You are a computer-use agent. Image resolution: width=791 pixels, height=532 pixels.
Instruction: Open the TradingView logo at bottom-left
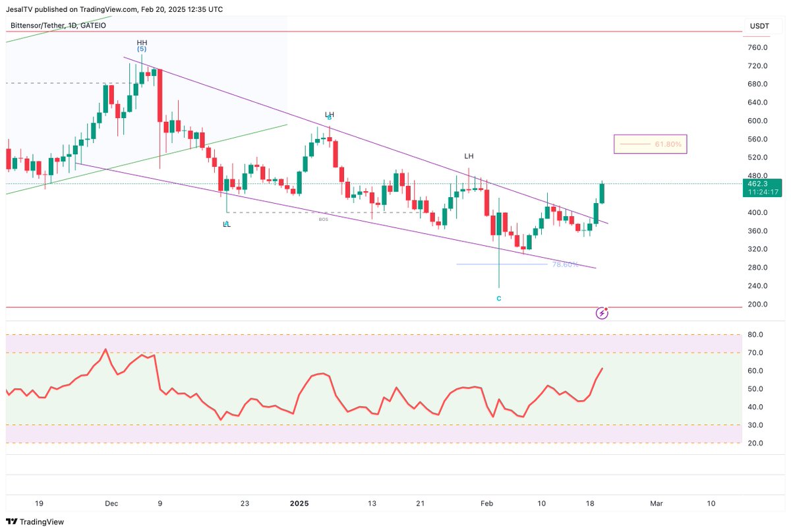[36, 521]
